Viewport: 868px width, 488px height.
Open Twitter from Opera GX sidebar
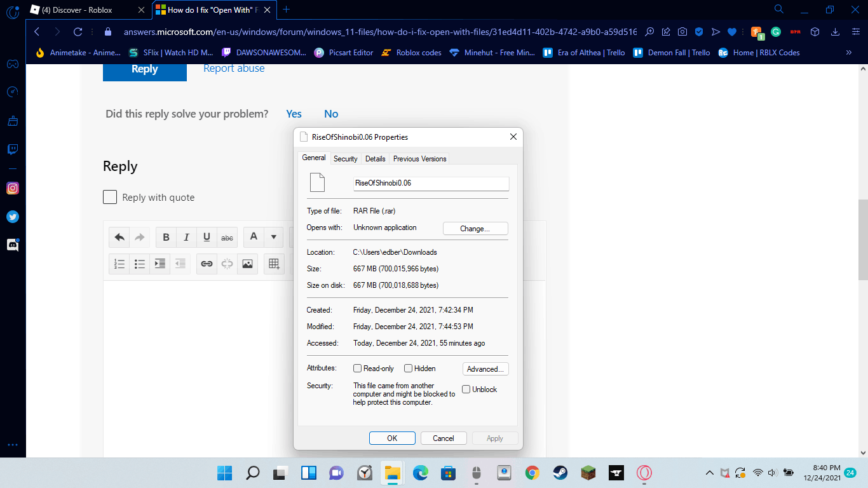point(13,217)
